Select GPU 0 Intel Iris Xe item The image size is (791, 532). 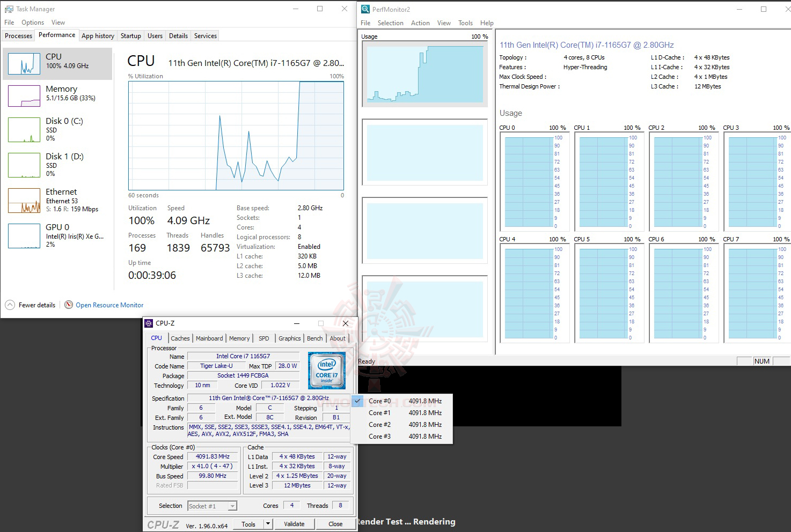[58, 235]
